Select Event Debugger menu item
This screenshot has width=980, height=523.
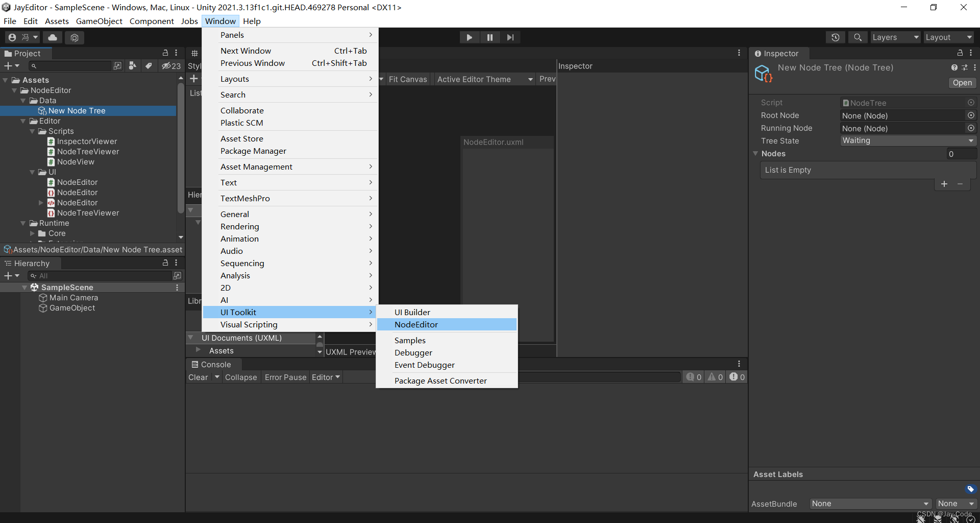[447, 365]
